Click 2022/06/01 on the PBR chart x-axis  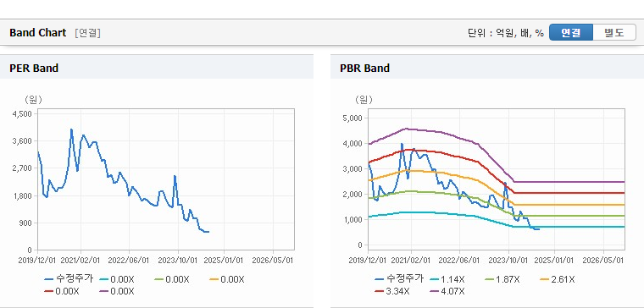[x=459, y=261]
